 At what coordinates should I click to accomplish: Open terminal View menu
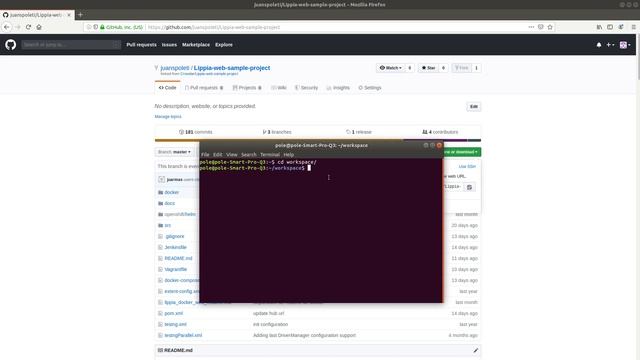click(231, 155)
